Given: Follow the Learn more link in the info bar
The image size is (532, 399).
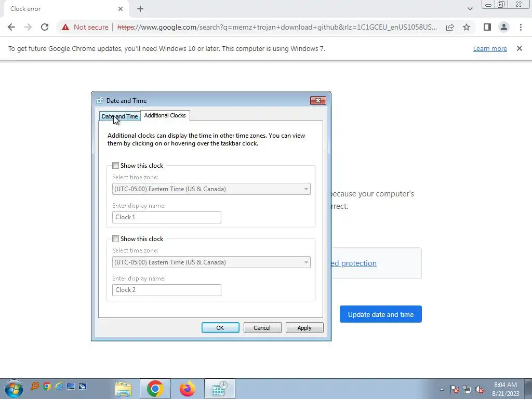Looking at the screenshot, I should click(490, 48).
